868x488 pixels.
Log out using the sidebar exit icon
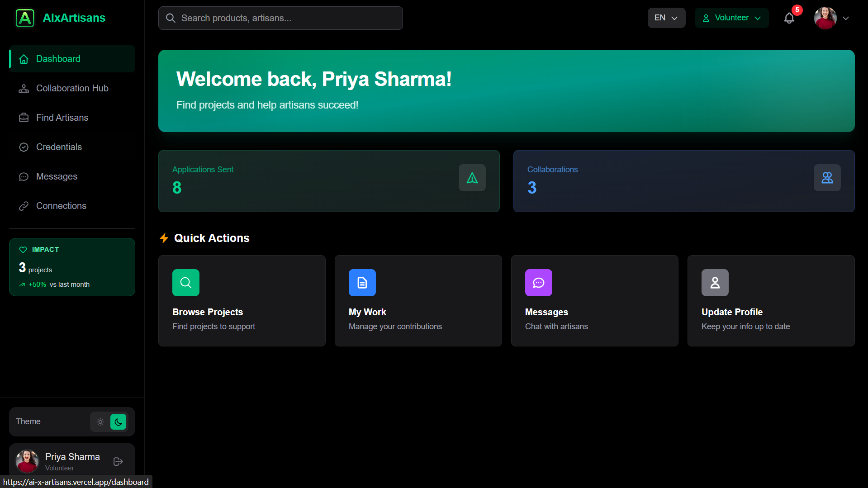click(118, 462)
